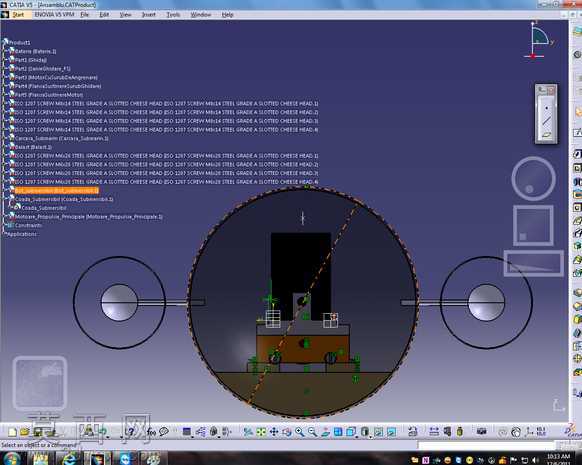Select the highlighted Bot_submersibil tree item

click(x=56, y=190)
